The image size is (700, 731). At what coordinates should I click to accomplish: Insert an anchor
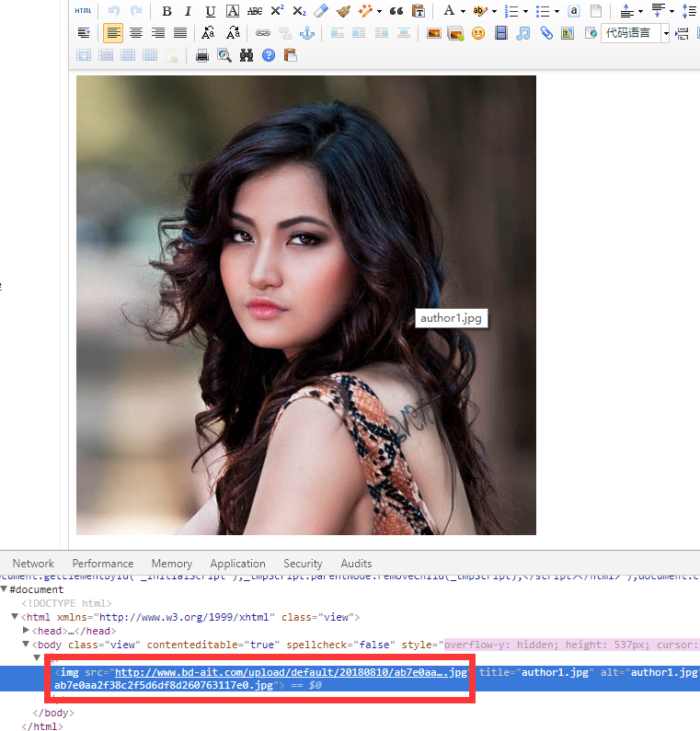point(307,32)
